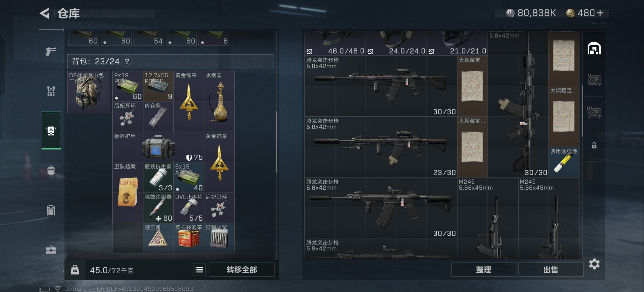Select the main stash house icon
The height and width of the screenshot is (292, 644).
click(594, 48)
